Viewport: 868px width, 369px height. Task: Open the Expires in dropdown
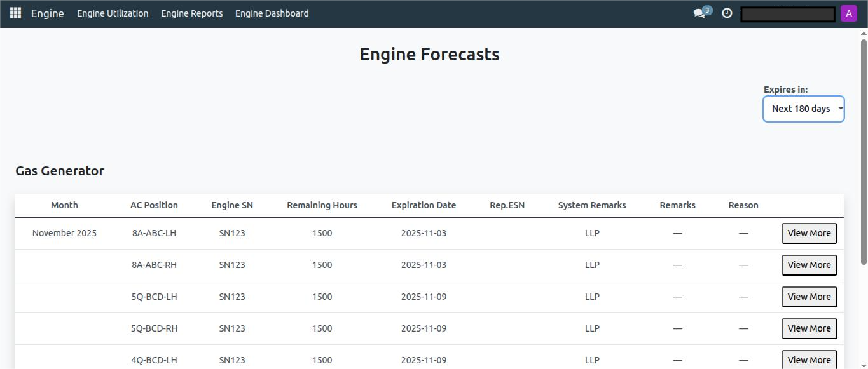tap(804, 109)
